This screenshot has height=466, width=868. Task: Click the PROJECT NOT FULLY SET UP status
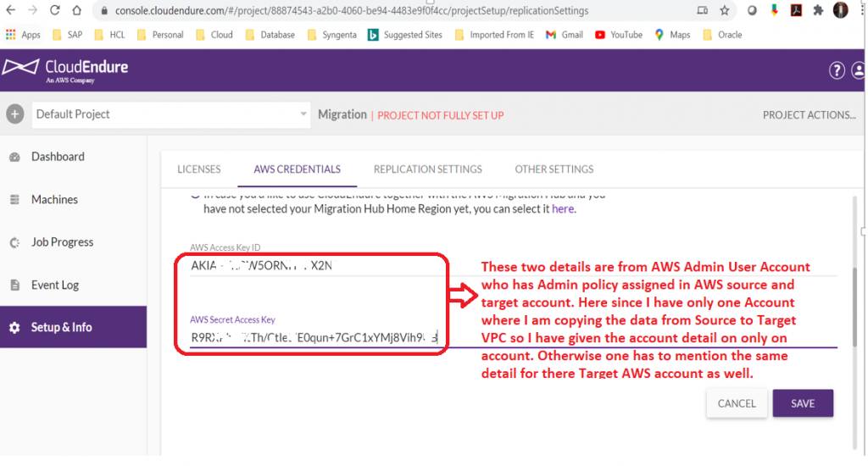point(440,116)
